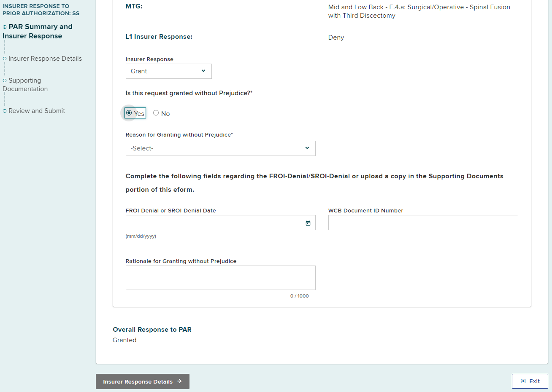The image size is (552, 392).
Task: Click step circle beside Supporting Documentation
Action: (x=5, y=81)
